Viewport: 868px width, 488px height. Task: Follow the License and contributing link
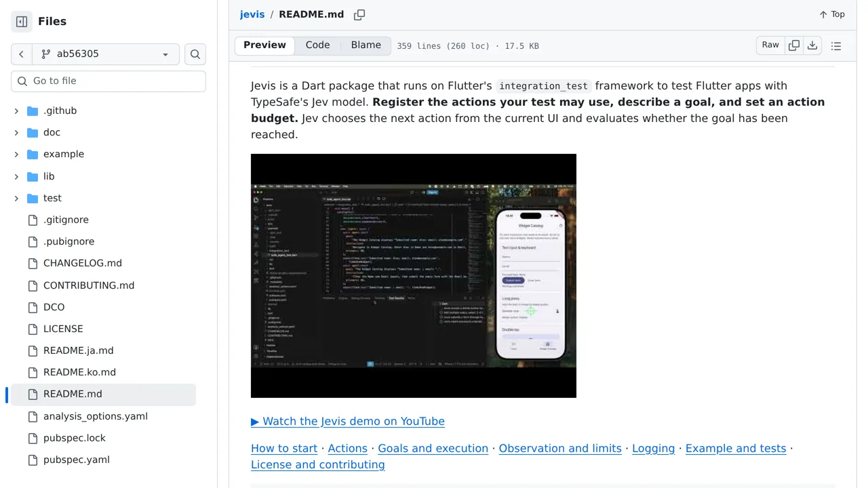pyautogui.click(x=318, y=465)
